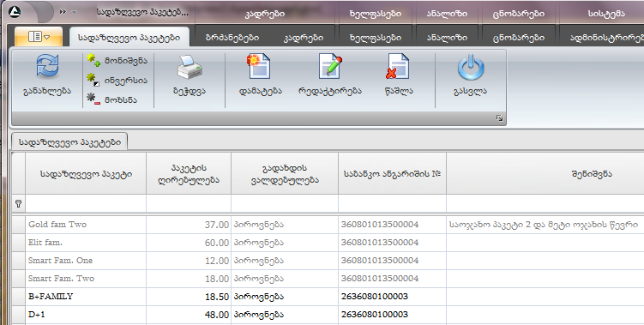644x325 pixels.
Task: Click filter field under გადახდის ვალდებულება column
Action: pyautogui.click(x=285, y=203)
